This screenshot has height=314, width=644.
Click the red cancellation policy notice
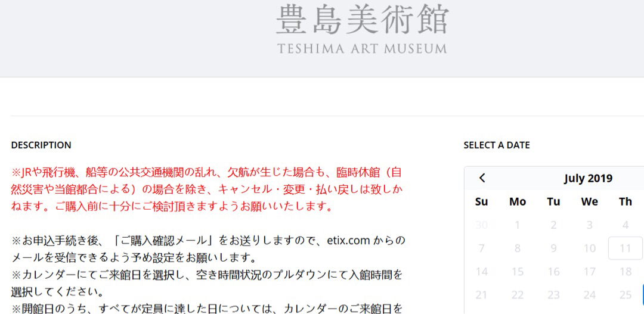coord(206,189)
